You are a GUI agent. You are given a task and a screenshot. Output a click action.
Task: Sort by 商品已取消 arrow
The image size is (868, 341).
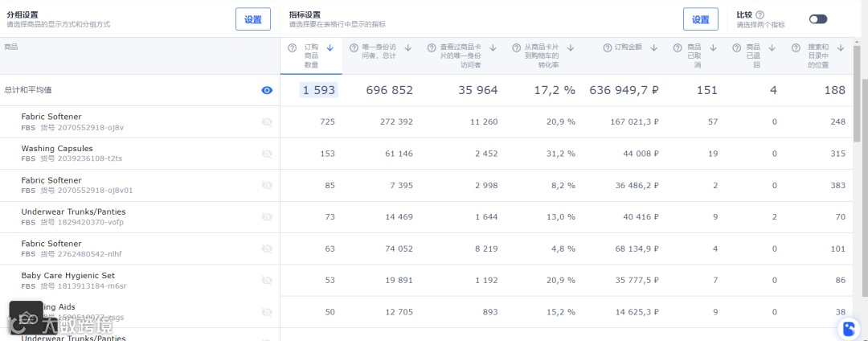(713, 48)
